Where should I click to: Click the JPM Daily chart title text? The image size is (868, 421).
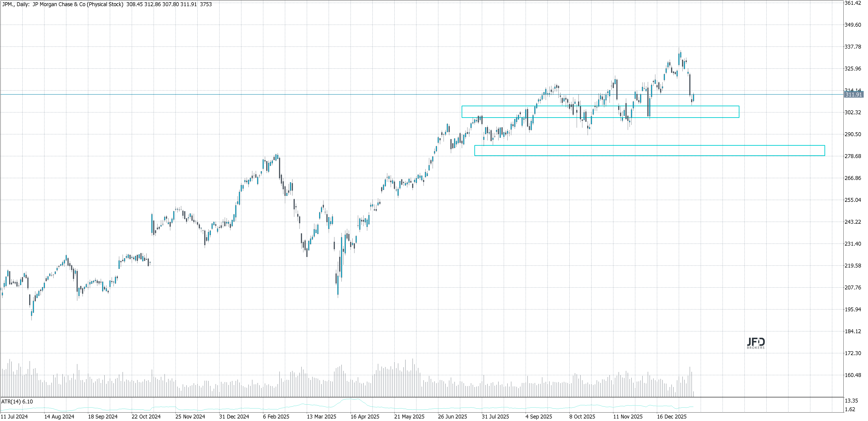click(x=63, y=4)
